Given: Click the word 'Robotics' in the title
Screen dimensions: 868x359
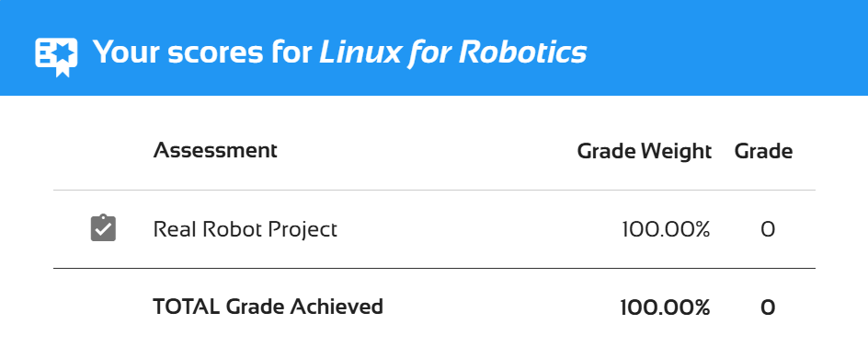Looking at the screenshot, I should coord(522,52).
